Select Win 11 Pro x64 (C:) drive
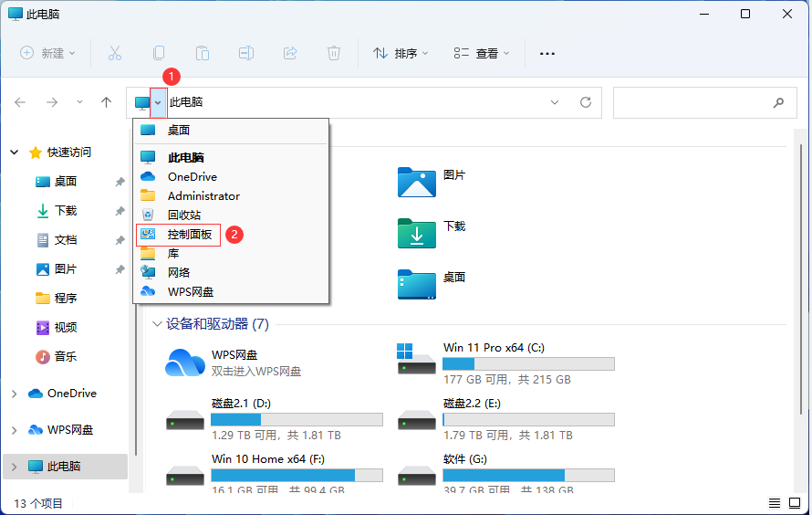 (x=506, y=363)
